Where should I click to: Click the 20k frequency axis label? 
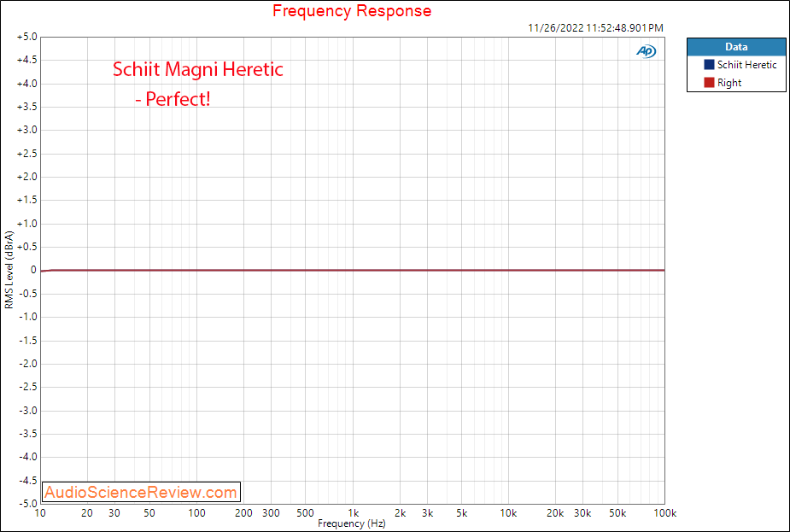[555, 513]
